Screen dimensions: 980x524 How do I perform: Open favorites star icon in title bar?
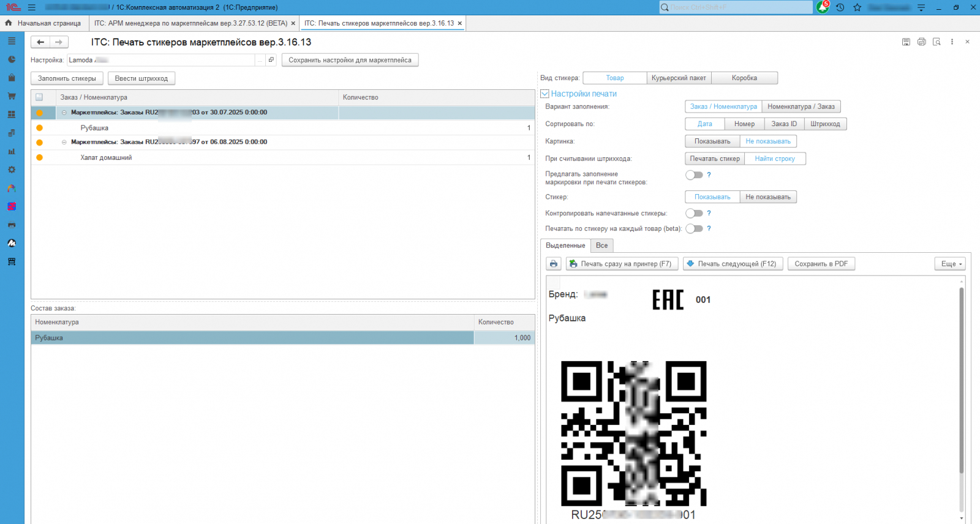[858, 7]
